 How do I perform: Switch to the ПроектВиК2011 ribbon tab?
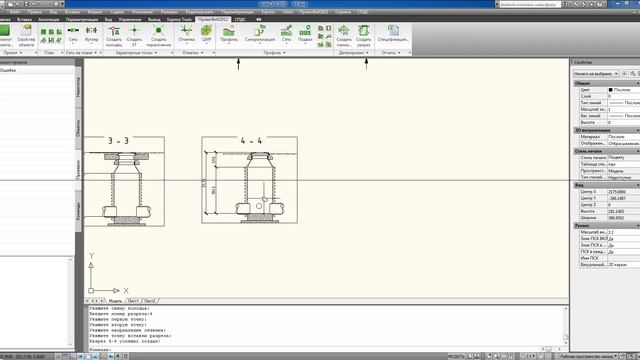tap(213, 19)
